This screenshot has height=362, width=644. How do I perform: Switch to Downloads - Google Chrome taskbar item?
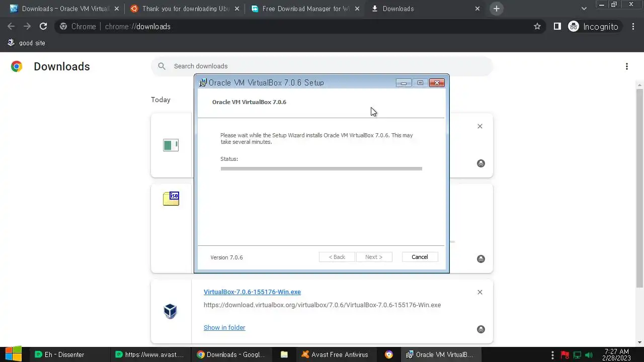[x=231, y=354]
